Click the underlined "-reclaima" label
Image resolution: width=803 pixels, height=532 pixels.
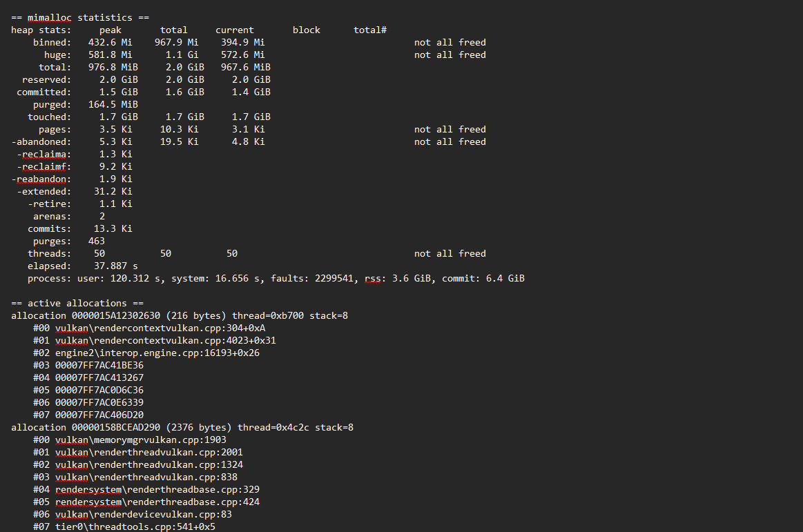43,155
